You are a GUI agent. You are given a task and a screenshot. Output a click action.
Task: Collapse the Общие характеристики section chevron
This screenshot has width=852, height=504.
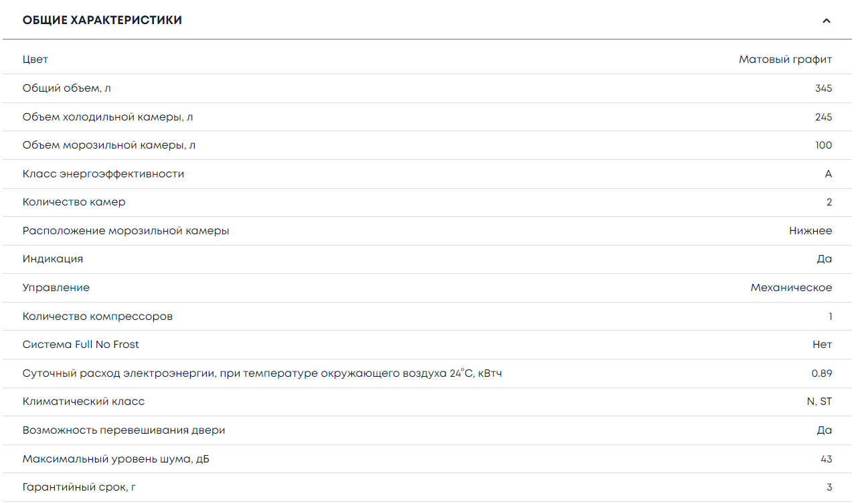(x=827, y=21)
